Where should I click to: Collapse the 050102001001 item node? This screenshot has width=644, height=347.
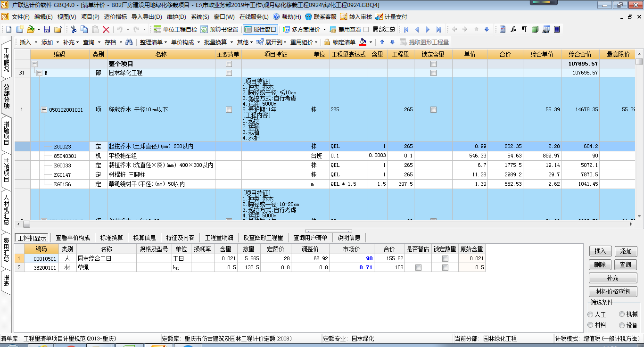[x=44, y=109]
